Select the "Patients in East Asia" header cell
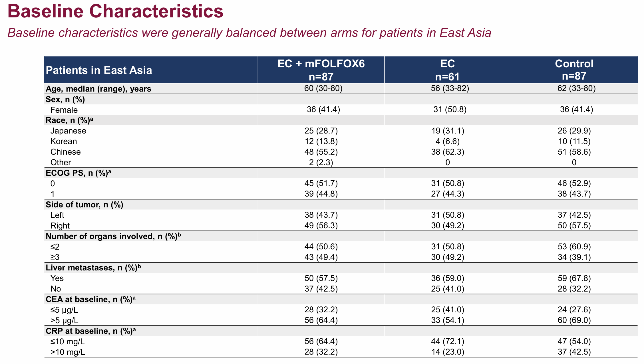The height and width of the screenshot is (364, 644). tap(99, 70)
